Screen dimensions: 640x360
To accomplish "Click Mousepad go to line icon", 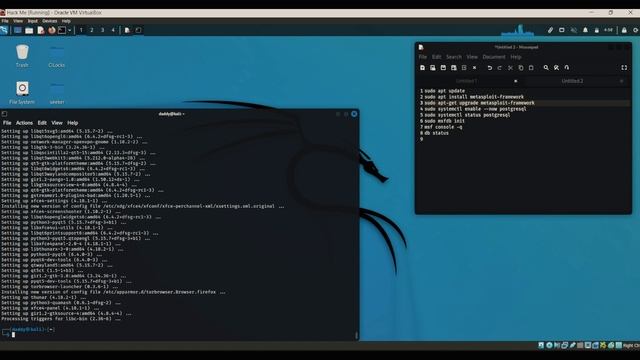I will coord(567,68).
